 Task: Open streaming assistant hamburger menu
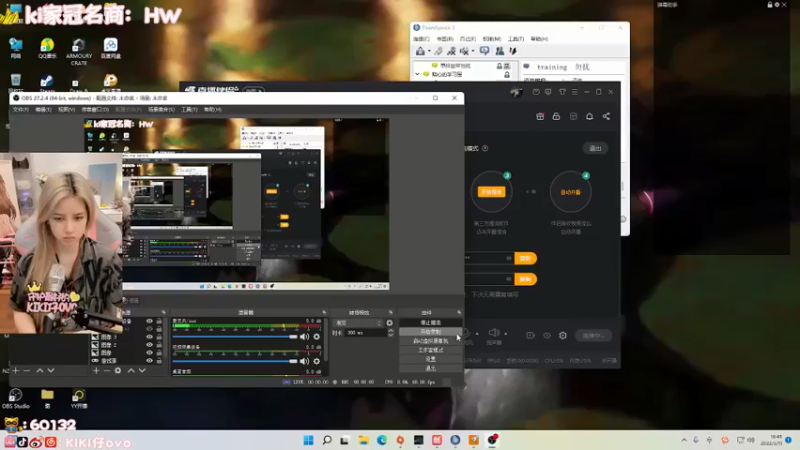[574, 92]
